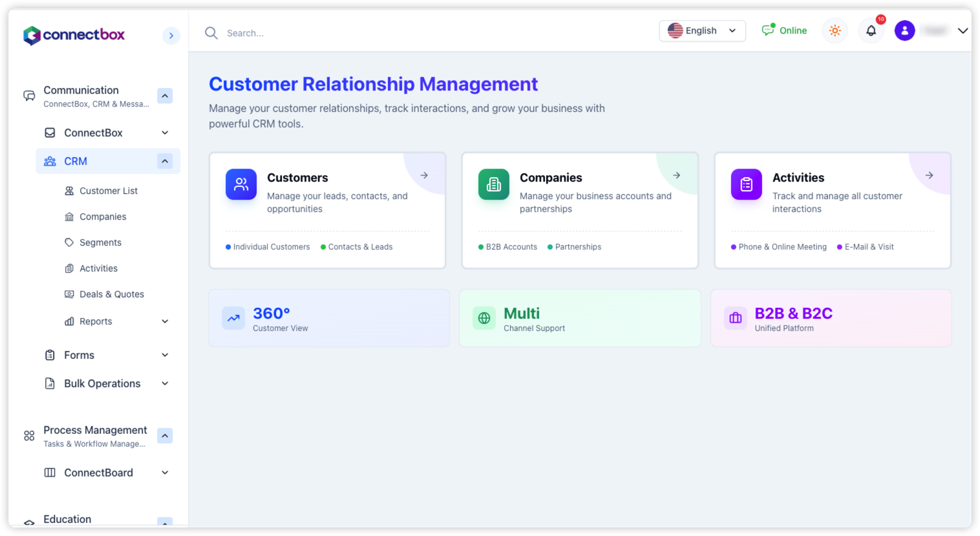Image resolution: width=980 pixels, height=536 pixels.
Task: Click the Multi Channel Support globe icon
Action: (484, 318)
